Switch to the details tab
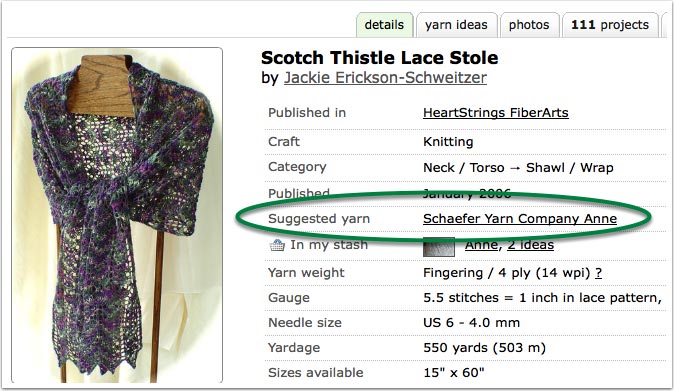This screenshot has width=674, height=391. (x=384, y=25)
